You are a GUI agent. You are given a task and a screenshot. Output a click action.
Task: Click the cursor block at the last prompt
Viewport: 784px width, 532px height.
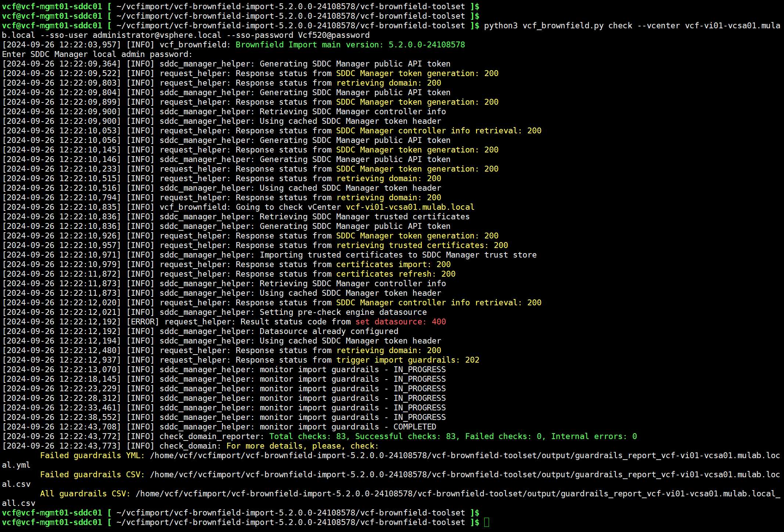[x=486, y=522]
